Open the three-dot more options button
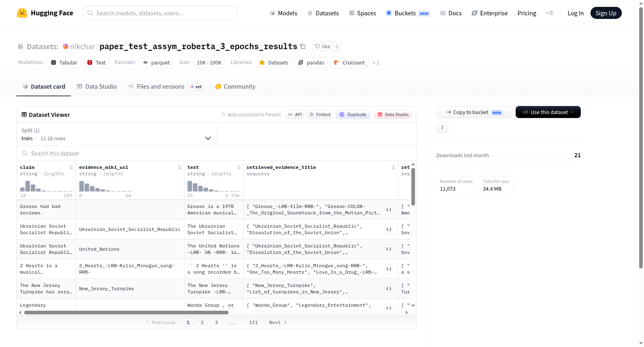The image size is (644, 347). 442,127
